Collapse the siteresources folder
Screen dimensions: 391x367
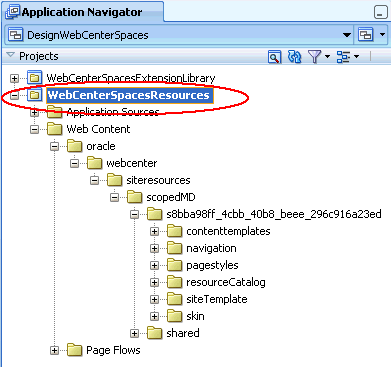click(x=94, y=181)
